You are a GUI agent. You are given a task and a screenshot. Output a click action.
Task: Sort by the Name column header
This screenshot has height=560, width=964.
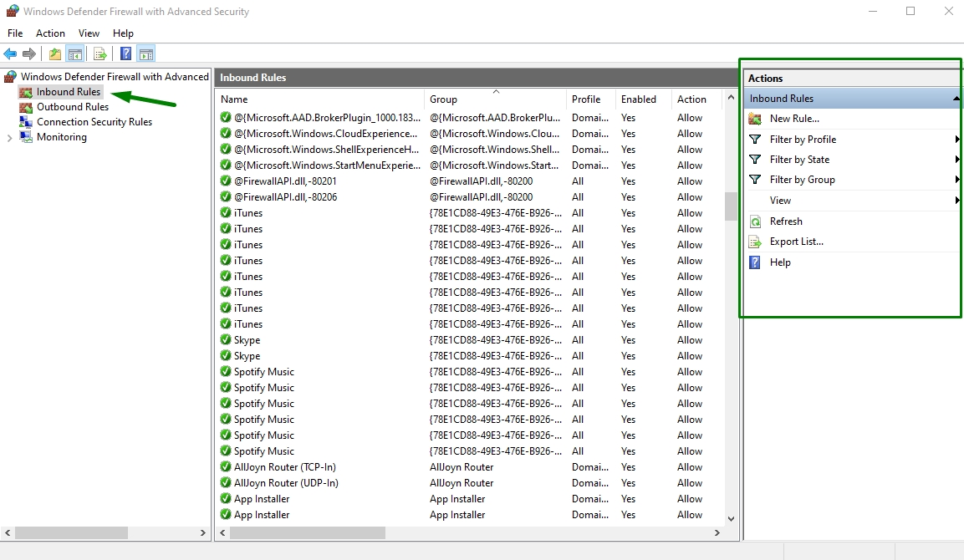pos(319,99)
